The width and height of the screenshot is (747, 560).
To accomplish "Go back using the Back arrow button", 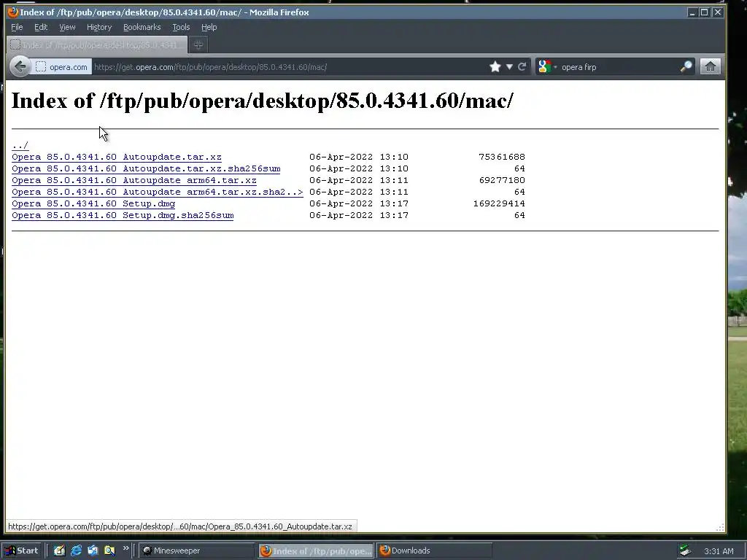I will point(20,66).
